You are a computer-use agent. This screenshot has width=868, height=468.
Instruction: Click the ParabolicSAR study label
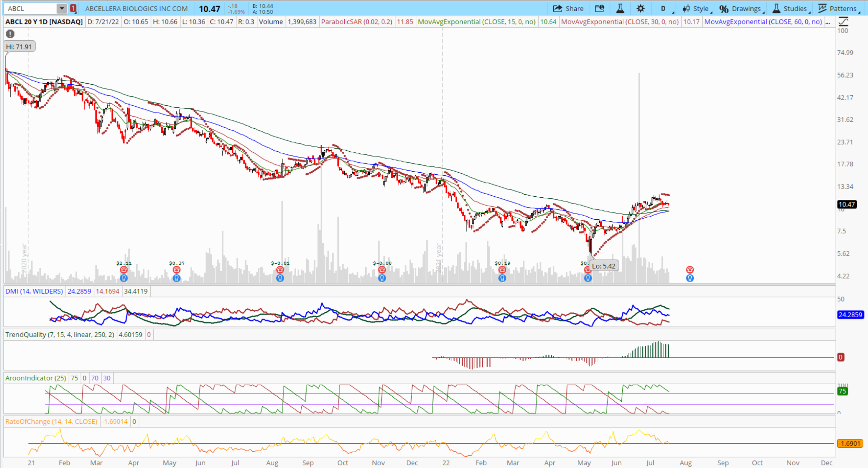pos(356,22)
